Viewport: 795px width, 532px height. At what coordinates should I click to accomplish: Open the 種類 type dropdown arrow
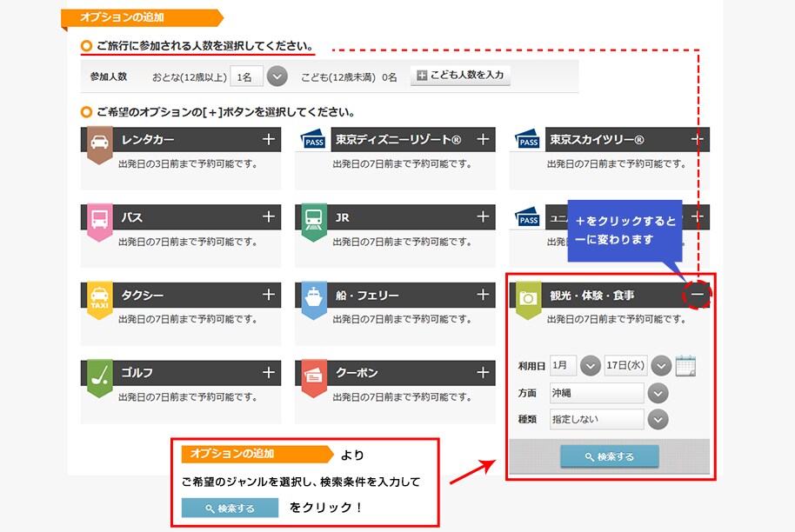coord(658,420)
